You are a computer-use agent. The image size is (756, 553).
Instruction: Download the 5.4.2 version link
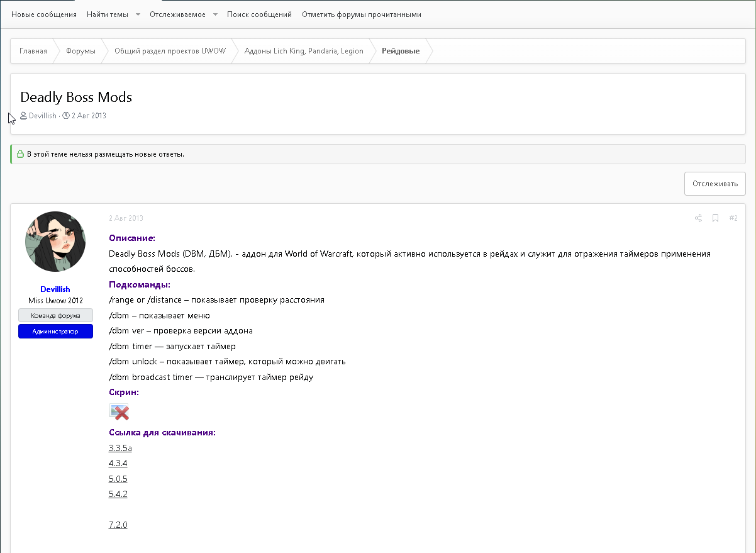pyautogui.click(x=118, y=494)
